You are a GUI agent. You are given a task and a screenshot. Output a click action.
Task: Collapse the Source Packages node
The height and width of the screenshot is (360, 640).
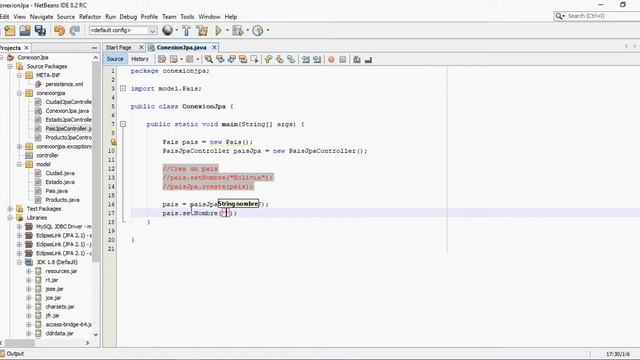10,66
